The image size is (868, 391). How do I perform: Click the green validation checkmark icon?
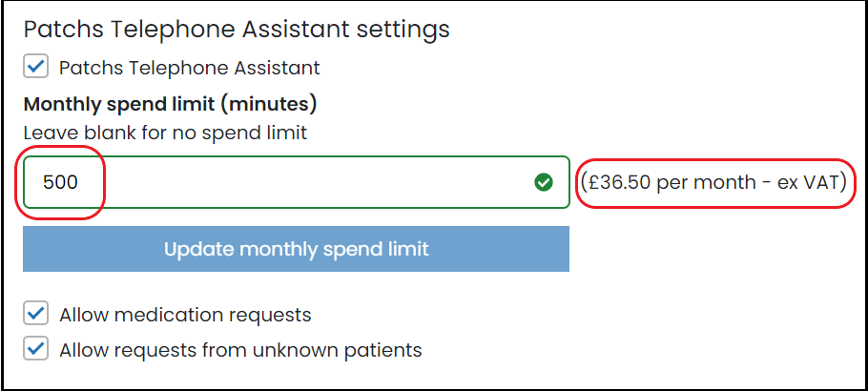click(x=544, y=181)
